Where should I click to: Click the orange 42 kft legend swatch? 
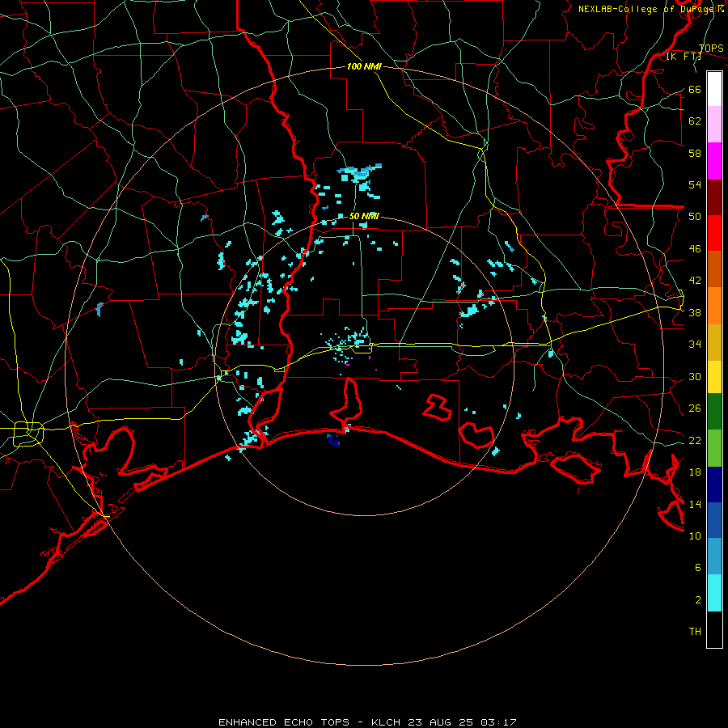pos(714,306)
